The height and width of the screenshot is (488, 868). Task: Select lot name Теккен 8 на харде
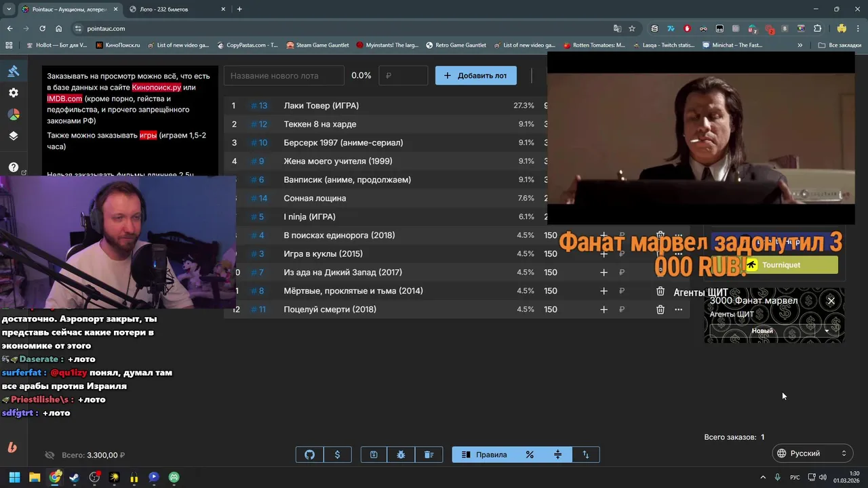pos(320,124)
